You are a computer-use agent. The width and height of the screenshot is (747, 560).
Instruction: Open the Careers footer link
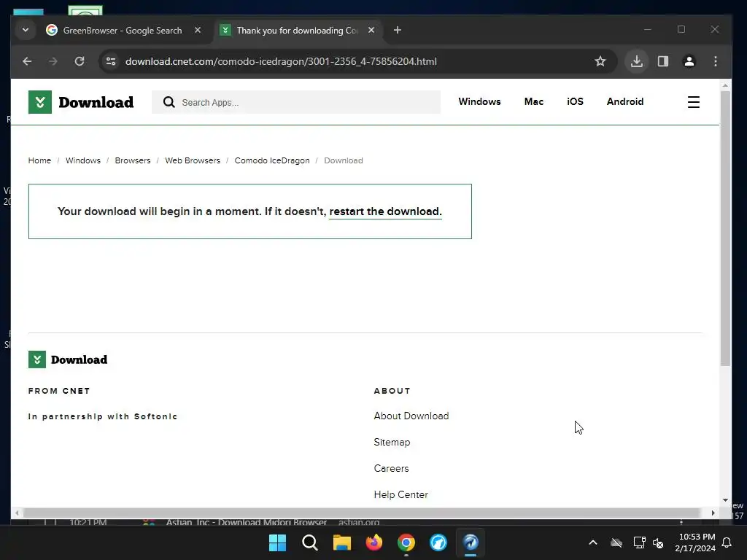391,468
